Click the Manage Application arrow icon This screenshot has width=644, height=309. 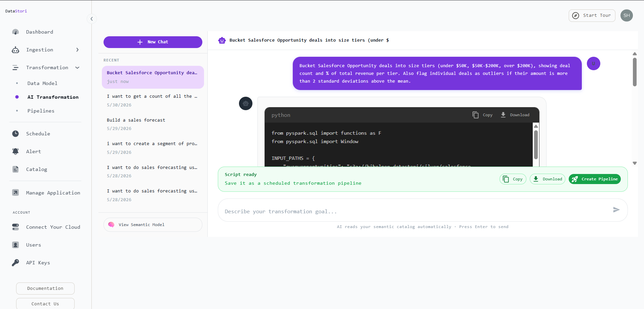coord(15,192)
